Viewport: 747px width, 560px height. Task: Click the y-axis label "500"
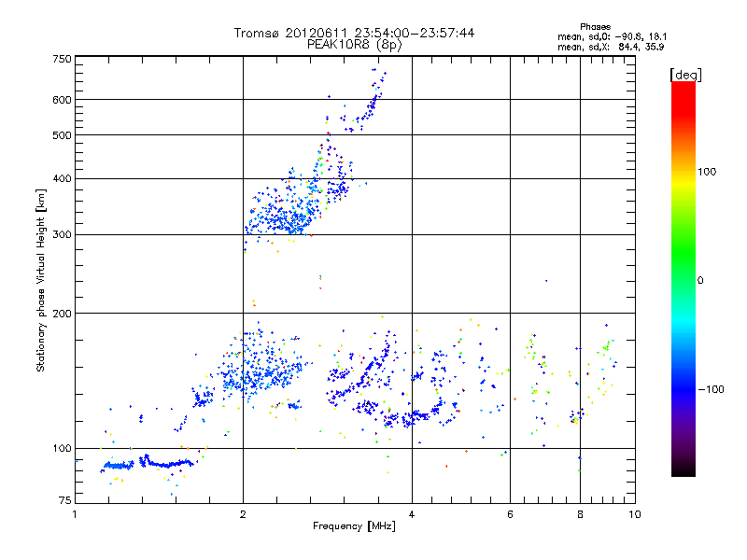click(62, 135)
